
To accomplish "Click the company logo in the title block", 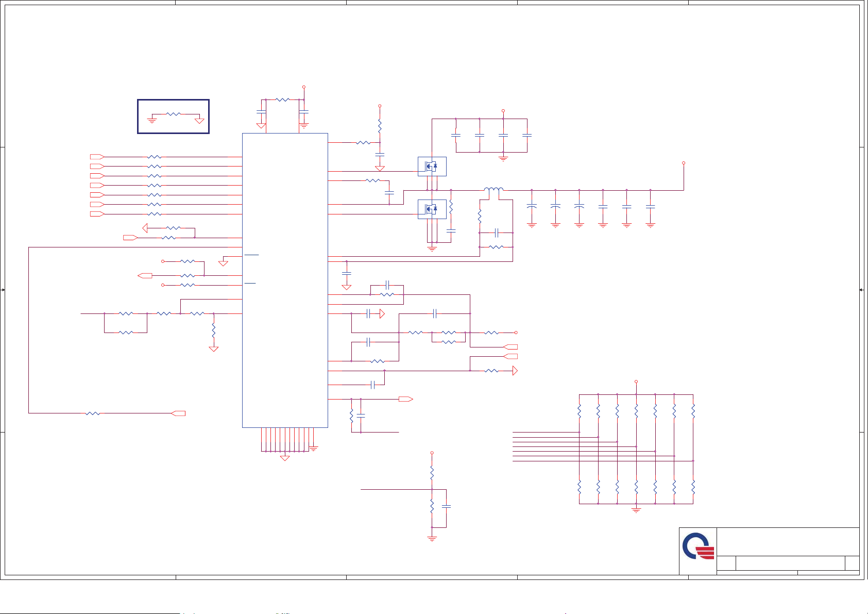I will pyautogui.click(x=699, y=547).
